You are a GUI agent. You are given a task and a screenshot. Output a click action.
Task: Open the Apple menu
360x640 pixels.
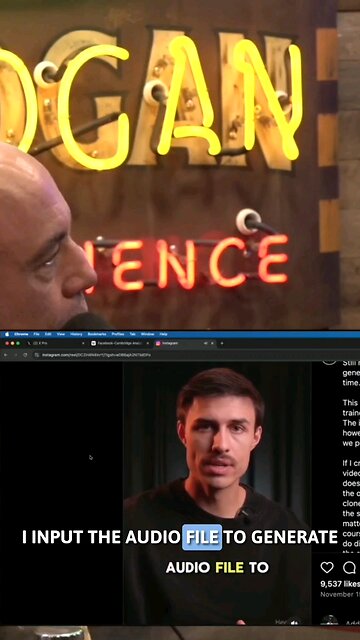[7, 334]
